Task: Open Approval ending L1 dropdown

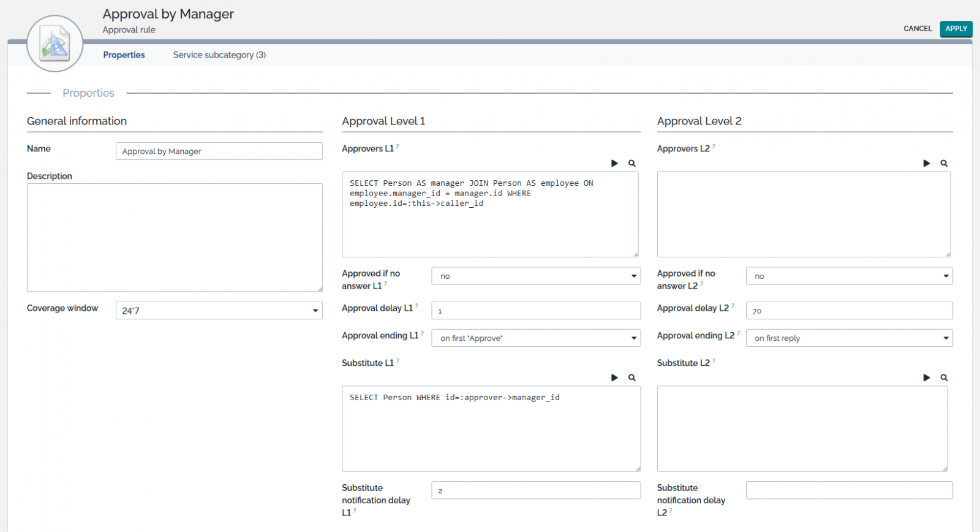Action: tap(536, 338)
